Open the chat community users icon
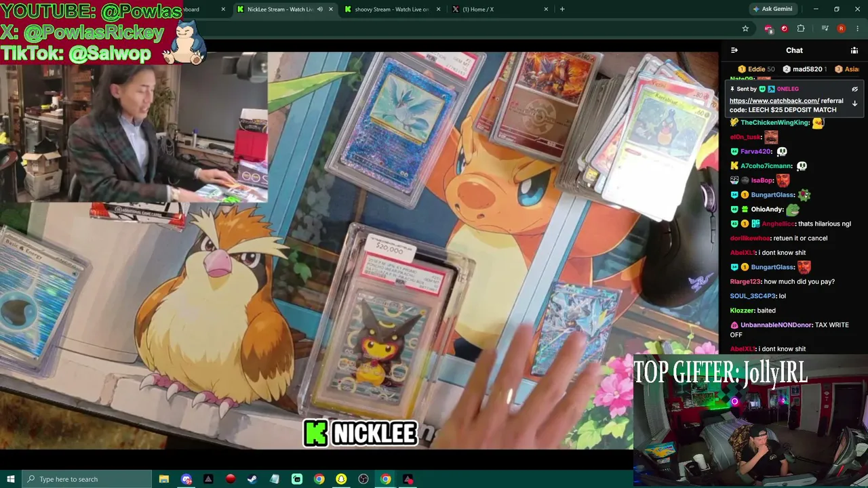 point(854,50)
